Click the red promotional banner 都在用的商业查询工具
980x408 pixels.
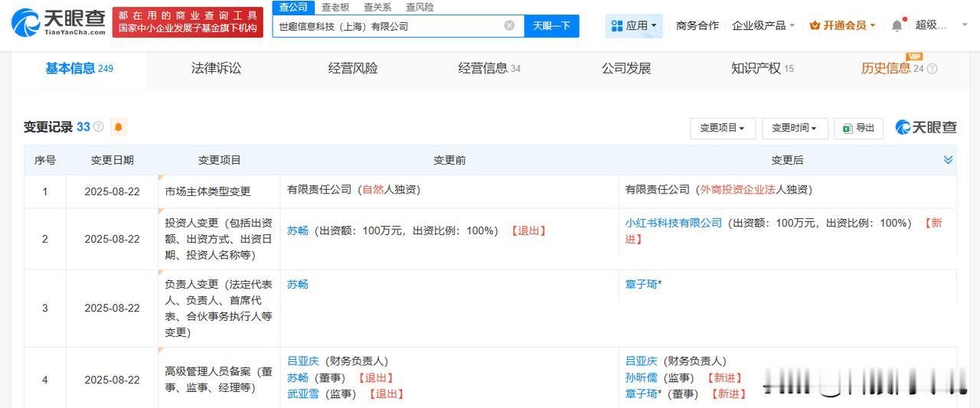tap(188, 22)
